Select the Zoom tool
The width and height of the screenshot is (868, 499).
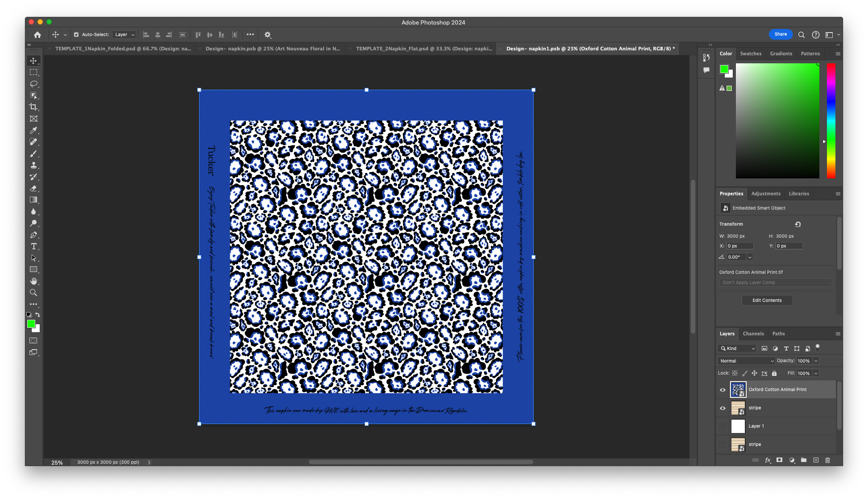click(34, 293)
